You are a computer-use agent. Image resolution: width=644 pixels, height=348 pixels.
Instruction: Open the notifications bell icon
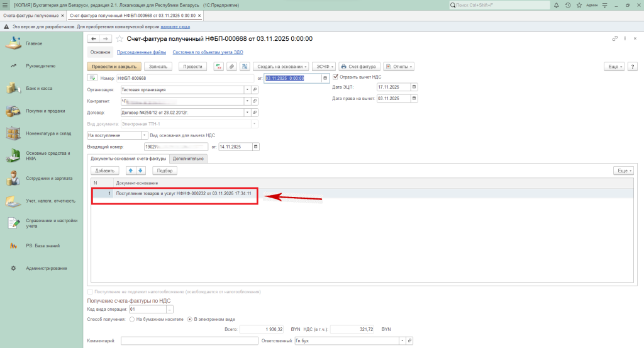(x=557, y=5)
